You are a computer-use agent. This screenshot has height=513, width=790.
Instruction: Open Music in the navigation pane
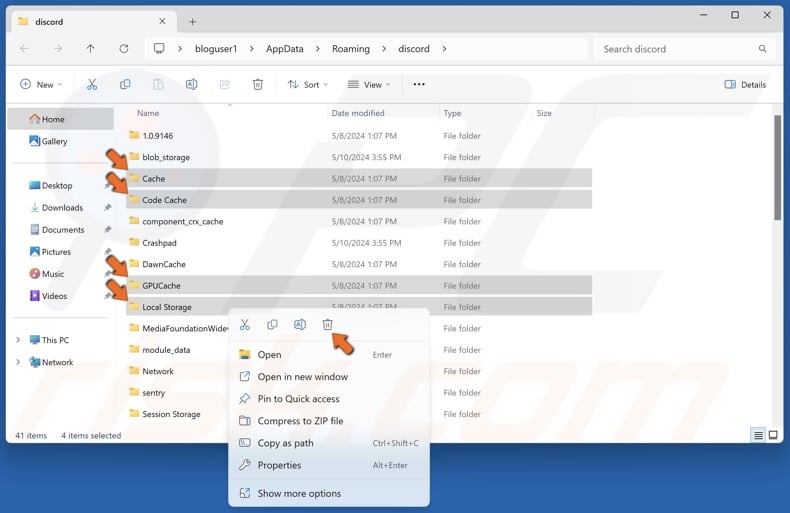(47, 274)
